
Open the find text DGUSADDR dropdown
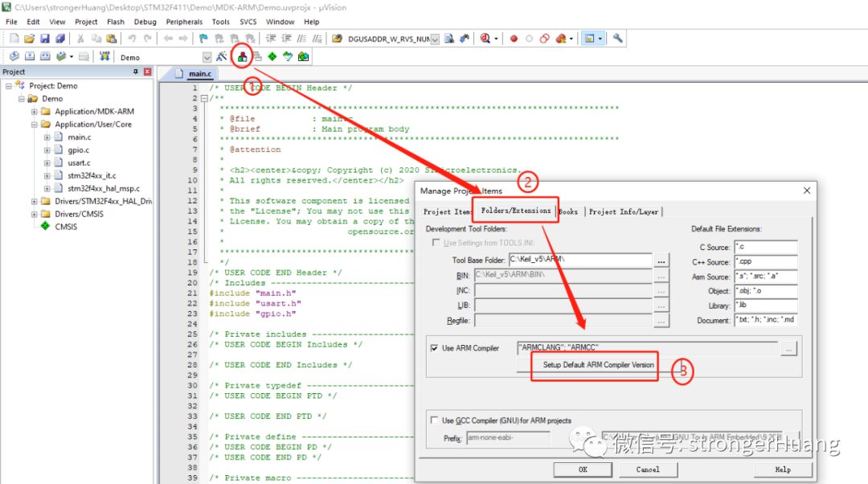point(435,39)
